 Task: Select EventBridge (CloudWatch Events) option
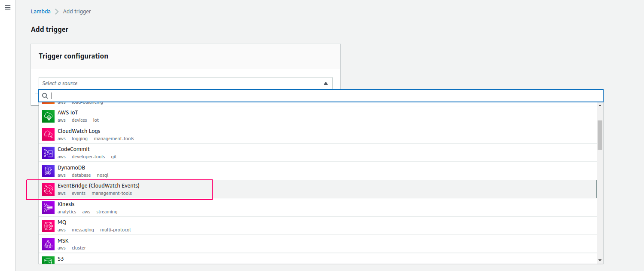(98, 186)
